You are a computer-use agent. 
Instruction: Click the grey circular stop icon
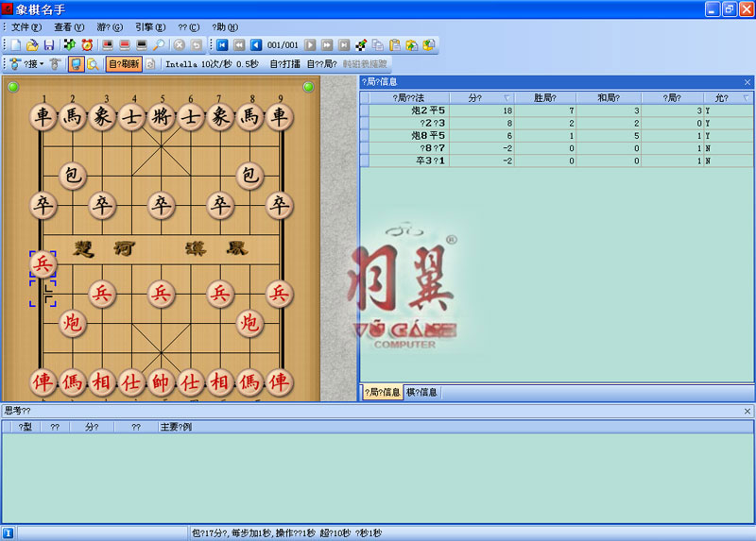click(180, 45)
